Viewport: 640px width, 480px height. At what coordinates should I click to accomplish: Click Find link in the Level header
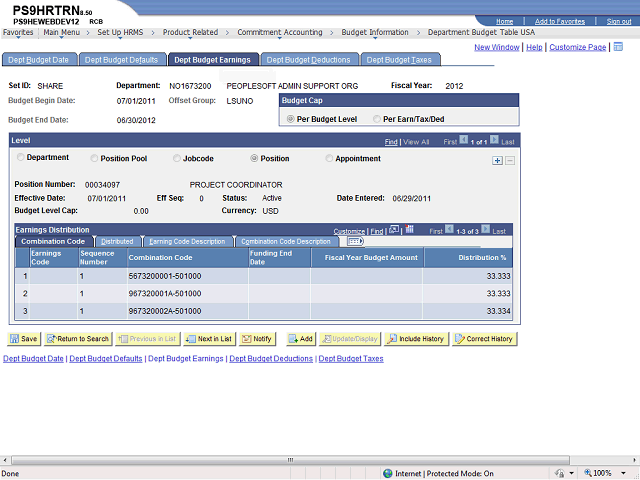pyautogui.click(x=391, y=142)
